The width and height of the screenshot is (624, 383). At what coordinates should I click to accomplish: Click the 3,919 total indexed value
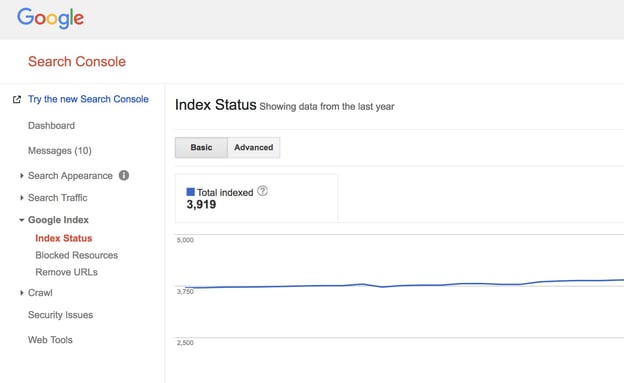tap(201, 205)
